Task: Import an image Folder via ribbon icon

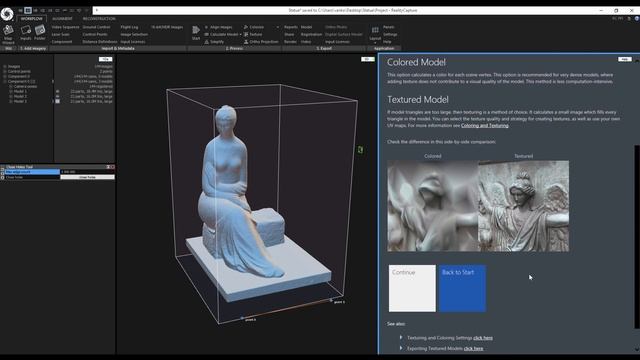Action: pos(40,33)
